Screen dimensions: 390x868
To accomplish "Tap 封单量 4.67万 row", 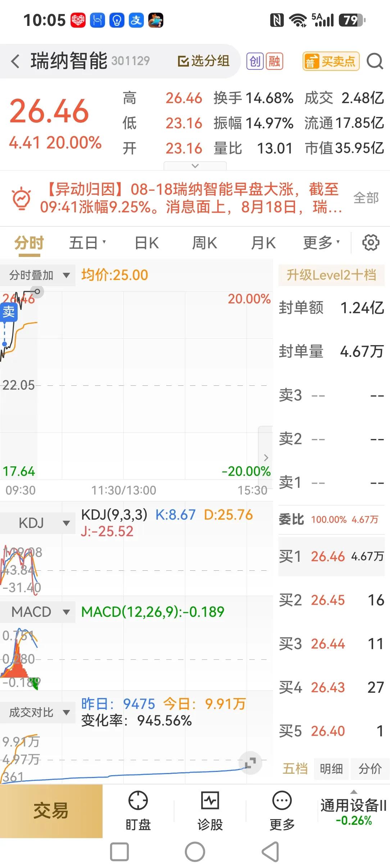I will coord(331,352).
